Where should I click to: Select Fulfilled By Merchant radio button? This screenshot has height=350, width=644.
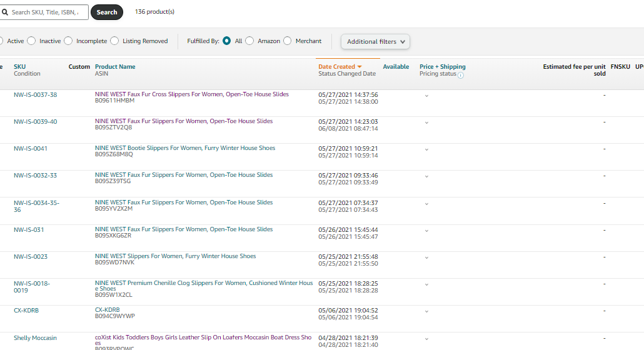(288, 41)
